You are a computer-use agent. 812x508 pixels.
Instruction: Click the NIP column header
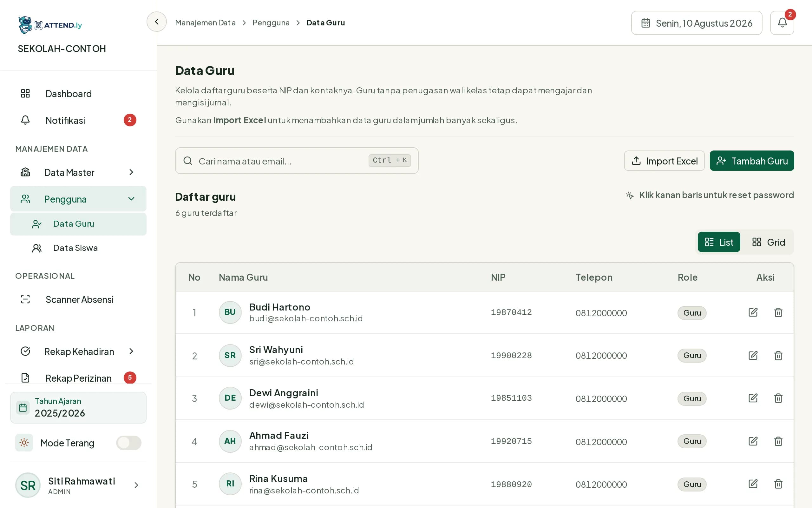pos(498,277)
